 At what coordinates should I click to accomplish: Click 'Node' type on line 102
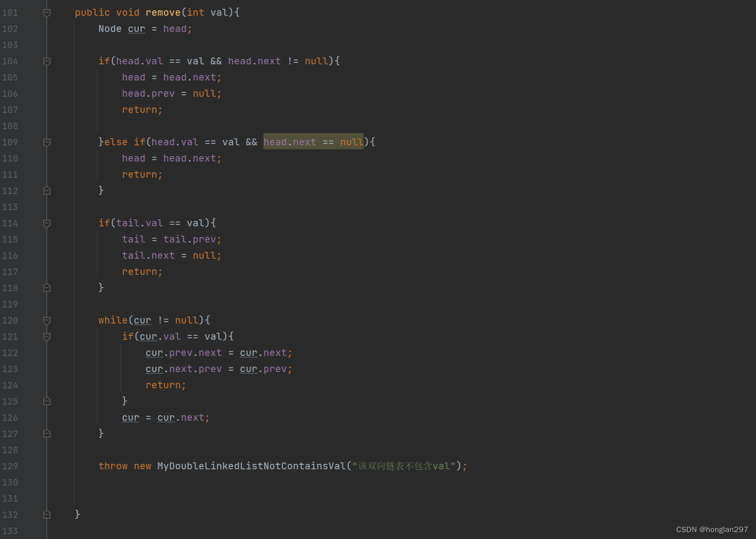coord(110,28)
